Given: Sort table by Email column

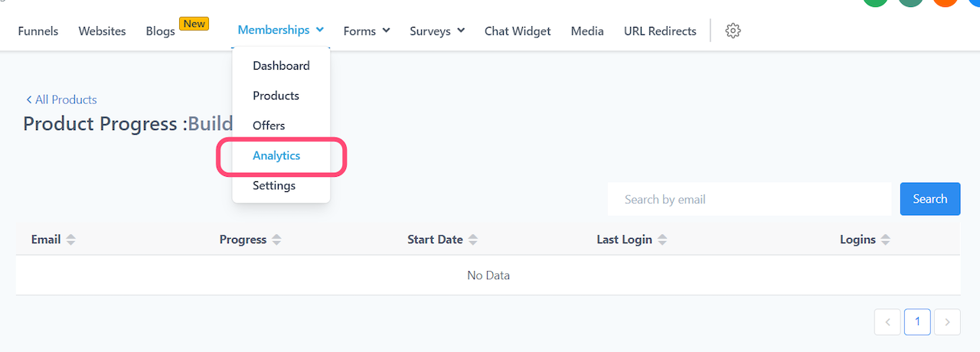Looking at the screenshot, I should click(70, 240).
